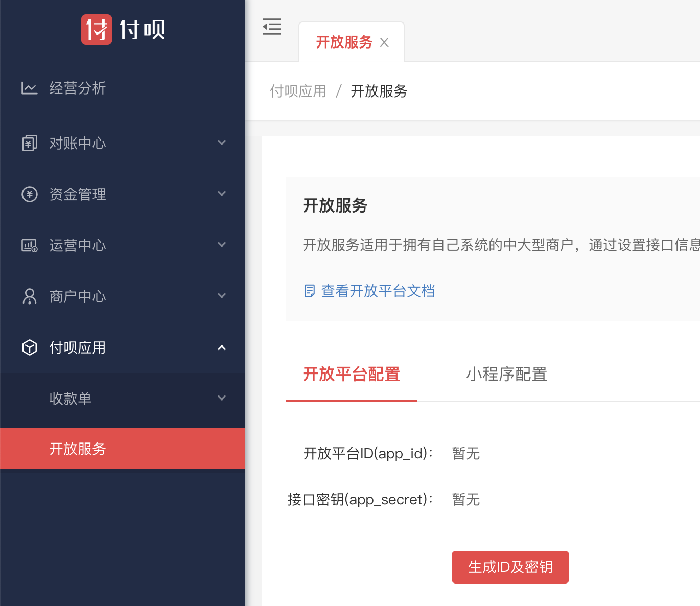Click the 开放平台ID(app_id) label
This screenshot has height=606, width=700.
(368, 453)
